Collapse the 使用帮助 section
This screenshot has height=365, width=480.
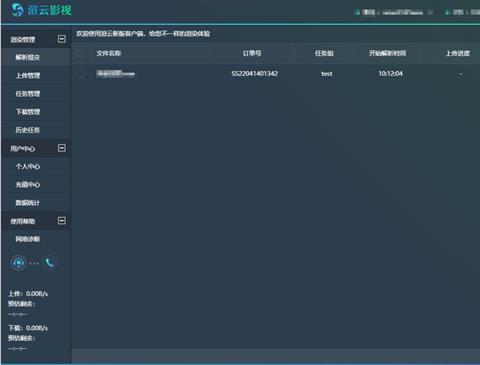pos(62,221)
